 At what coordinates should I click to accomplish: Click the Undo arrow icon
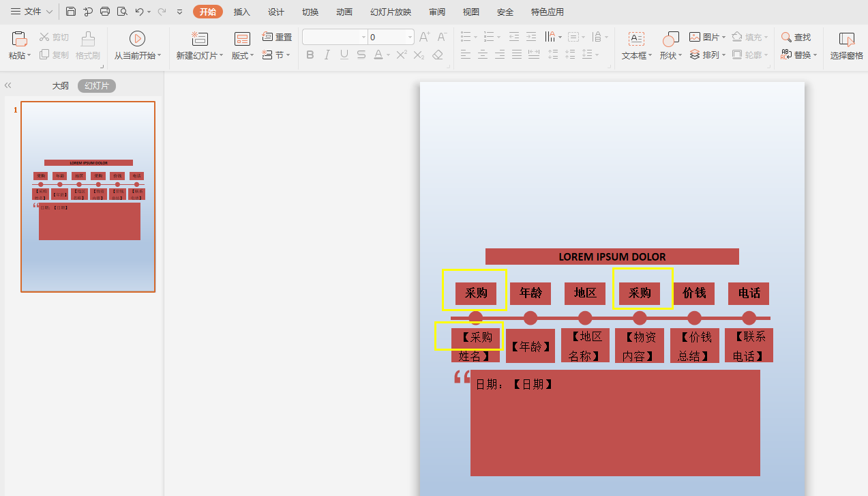139,12
